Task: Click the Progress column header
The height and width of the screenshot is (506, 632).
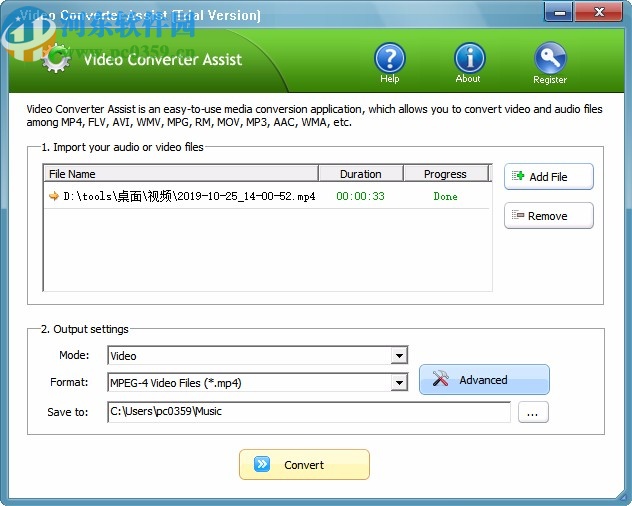Action: [x=445, y=174]
